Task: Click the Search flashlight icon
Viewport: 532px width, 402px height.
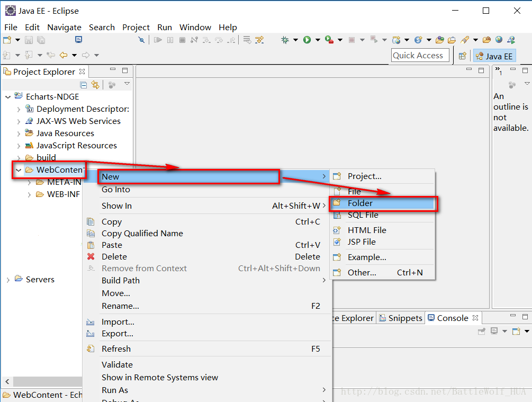Action: (x=465, y=40)
